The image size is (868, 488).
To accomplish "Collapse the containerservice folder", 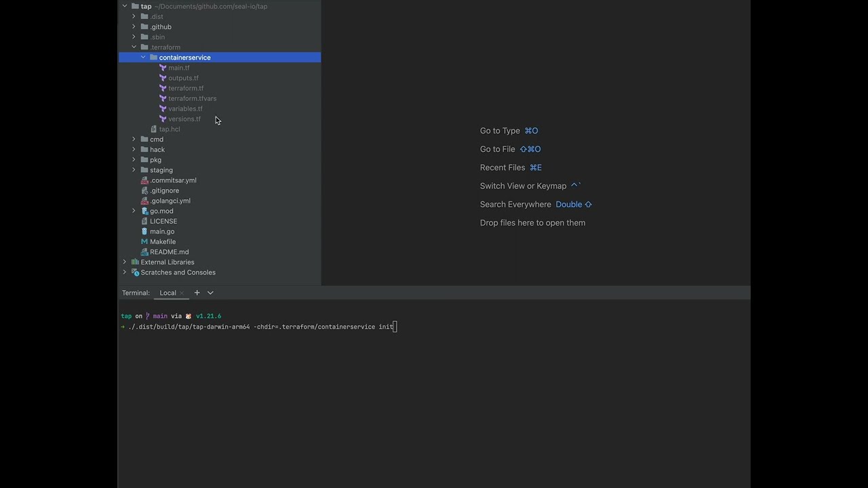I will [x=143, y=58].
